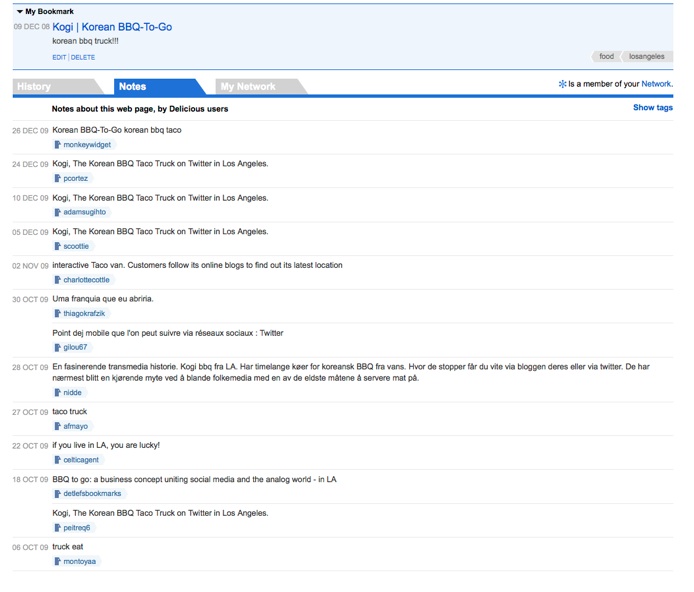Click the user icon beside nidde
The width and height of the screenshot is (694, 592).
tap(58, 392)
